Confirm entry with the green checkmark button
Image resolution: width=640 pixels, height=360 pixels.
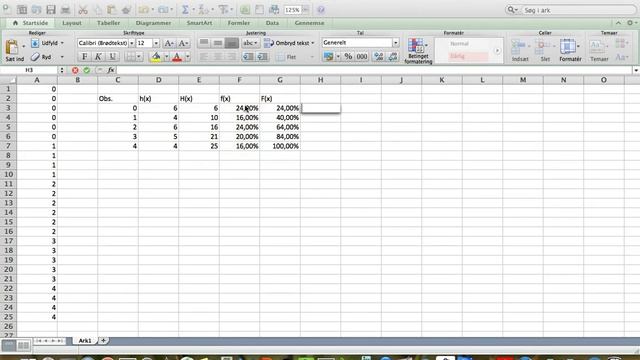point(87,70)
